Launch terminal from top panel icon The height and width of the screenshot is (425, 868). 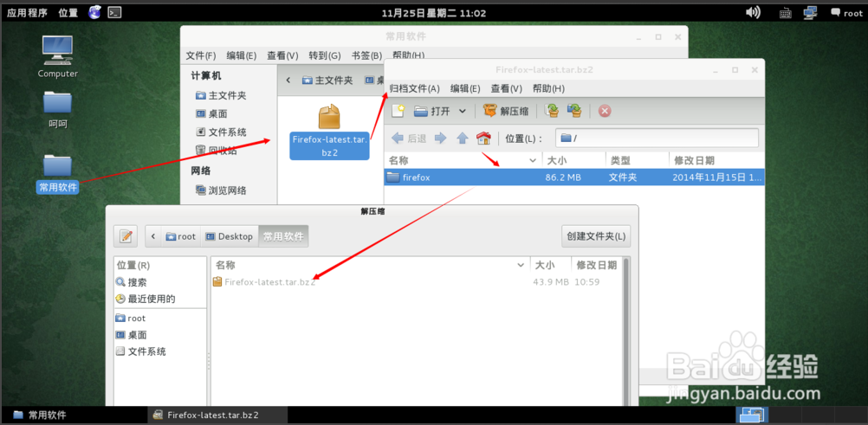coord(114,12)
